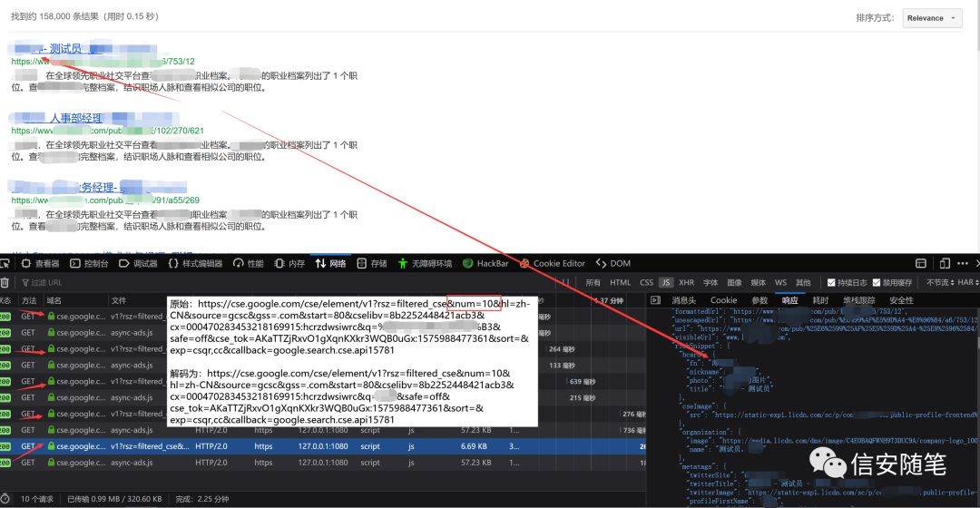Toggle the 图像 images filter

[734, 282]
